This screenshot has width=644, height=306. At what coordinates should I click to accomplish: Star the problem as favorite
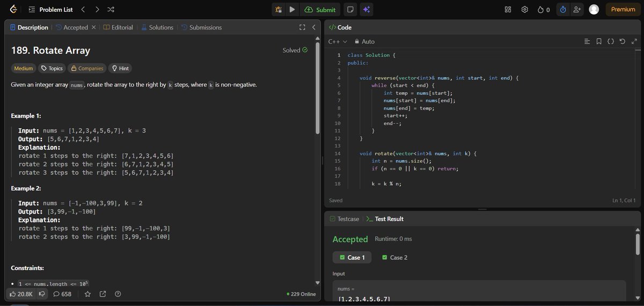[87, 294]
